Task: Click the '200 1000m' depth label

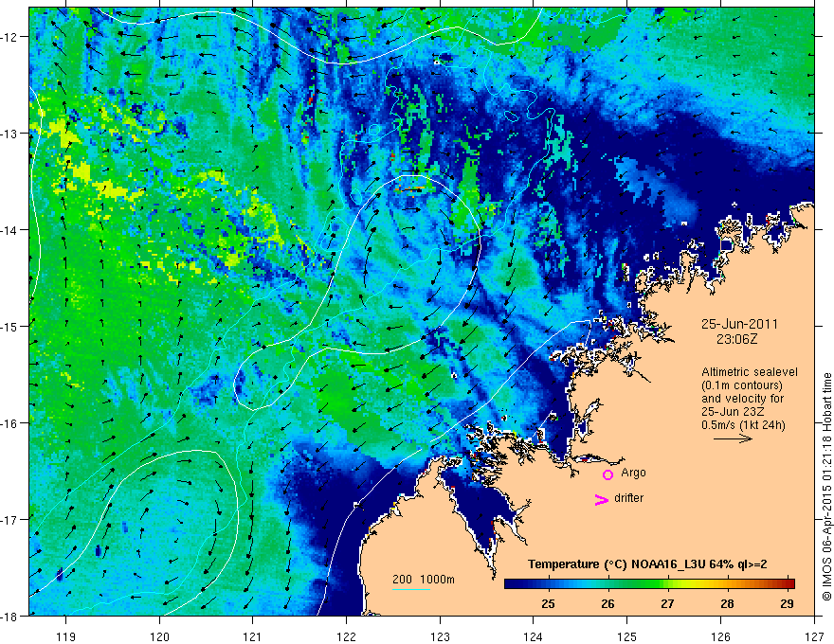Action: click(424, 580)
